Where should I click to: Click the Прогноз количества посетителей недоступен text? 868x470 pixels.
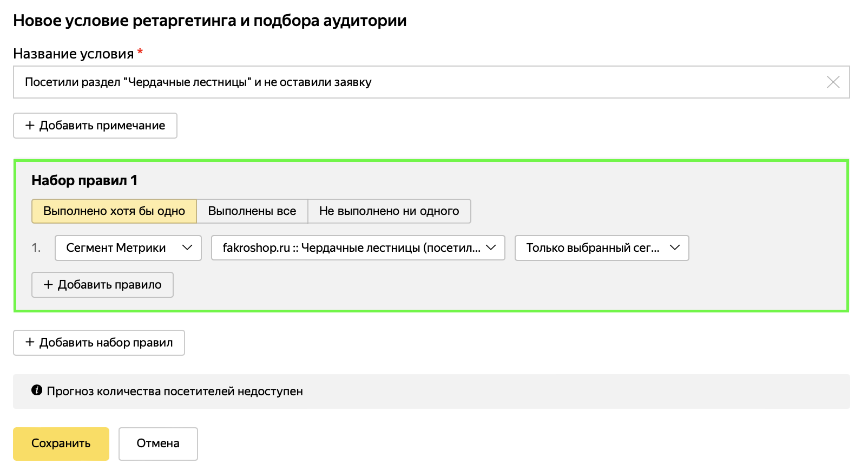175,391
